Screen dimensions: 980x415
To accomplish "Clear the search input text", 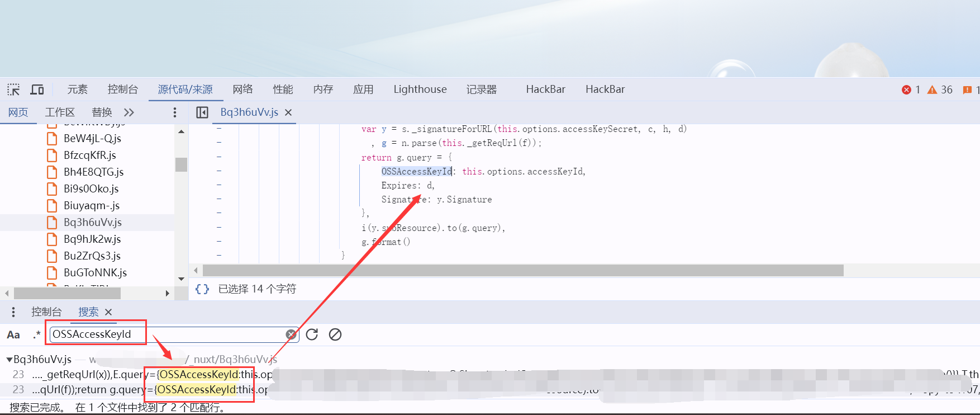I will [x=291, y=334].
